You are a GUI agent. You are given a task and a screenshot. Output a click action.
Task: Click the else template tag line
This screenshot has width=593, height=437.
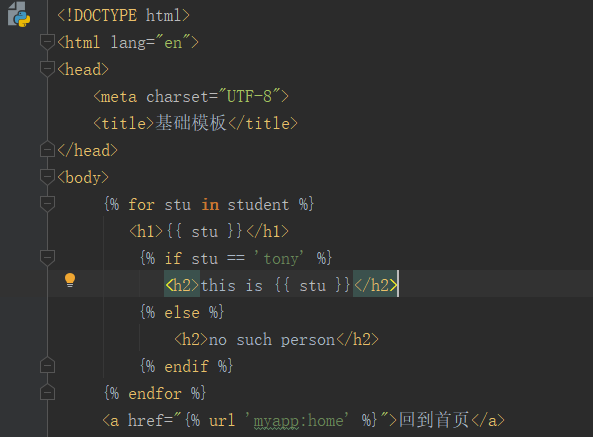[182, 313]
